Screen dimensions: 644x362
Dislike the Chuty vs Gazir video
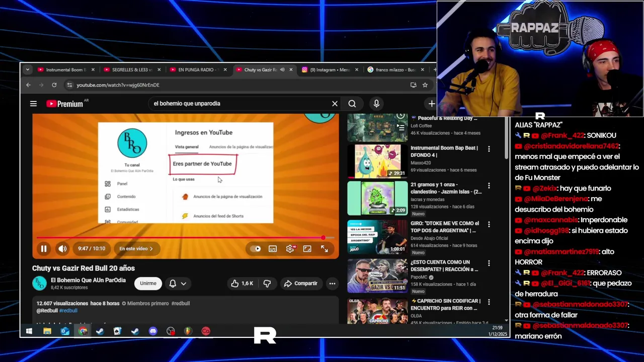point(267,284)
